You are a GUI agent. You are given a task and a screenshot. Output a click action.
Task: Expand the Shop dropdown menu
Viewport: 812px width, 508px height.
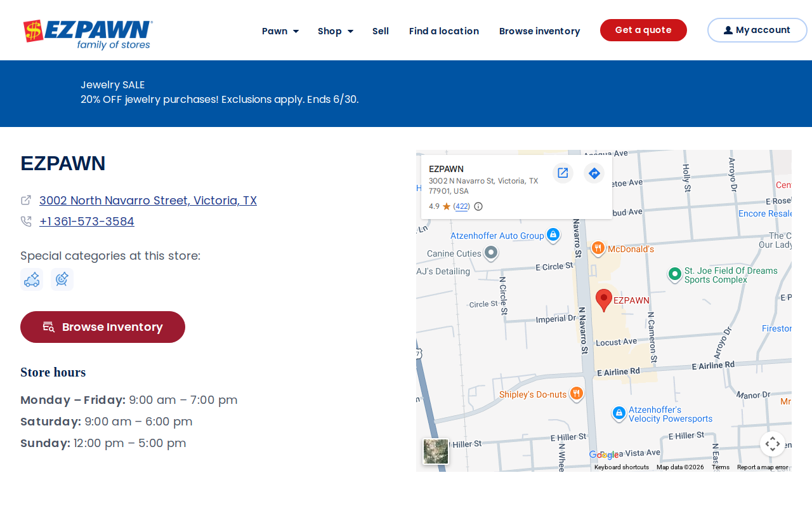[336, 30]
